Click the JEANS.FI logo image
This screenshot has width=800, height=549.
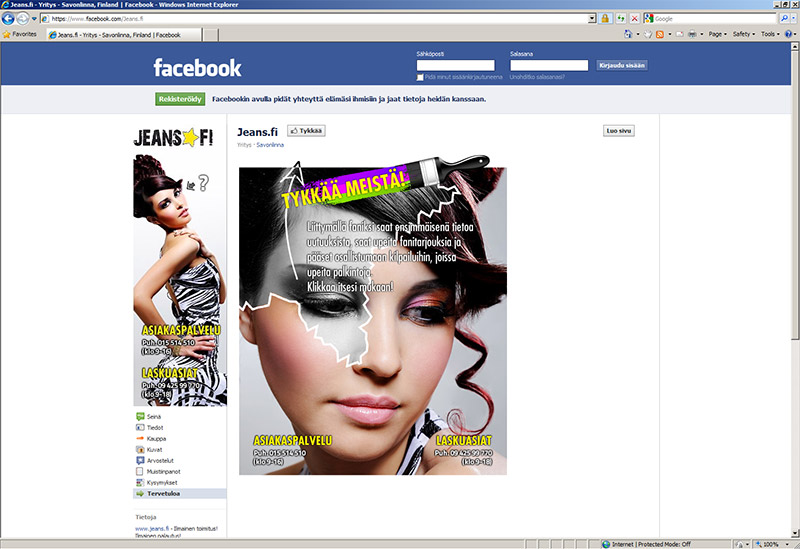tap(173, 137)
